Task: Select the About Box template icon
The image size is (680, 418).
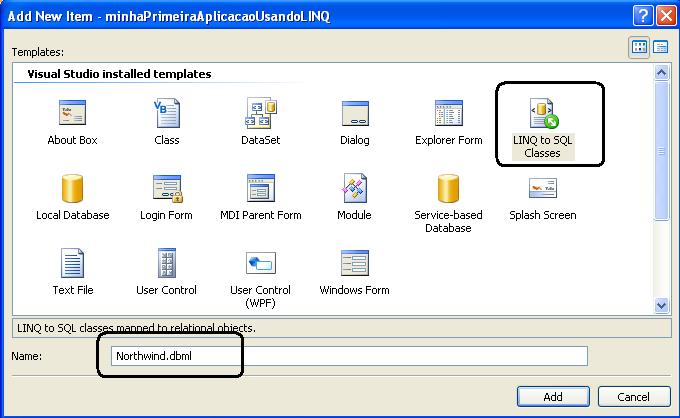Action: (x=72, y=112)
